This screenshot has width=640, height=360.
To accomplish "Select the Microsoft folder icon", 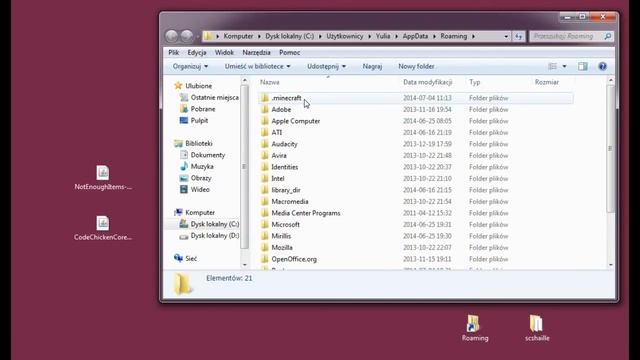I will (265, 224).
